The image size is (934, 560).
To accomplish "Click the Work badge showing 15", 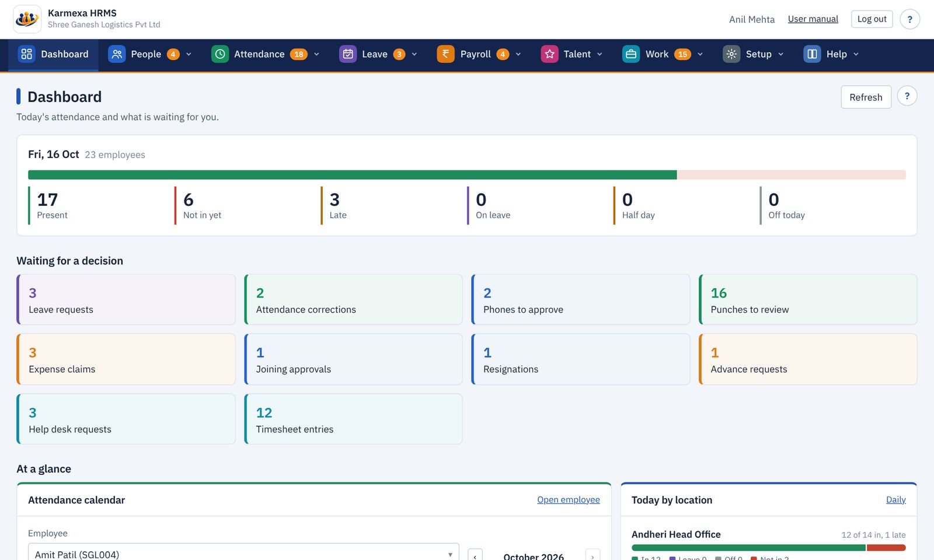I will click(x=682, y=54).
